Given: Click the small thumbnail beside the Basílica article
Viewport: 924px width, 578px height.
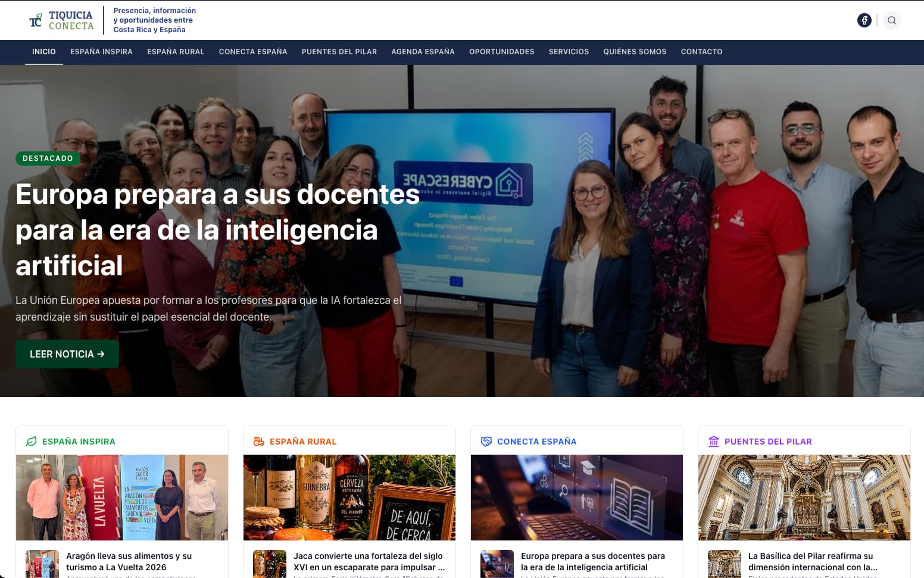Looking at the screenshot, I should 725,564.
